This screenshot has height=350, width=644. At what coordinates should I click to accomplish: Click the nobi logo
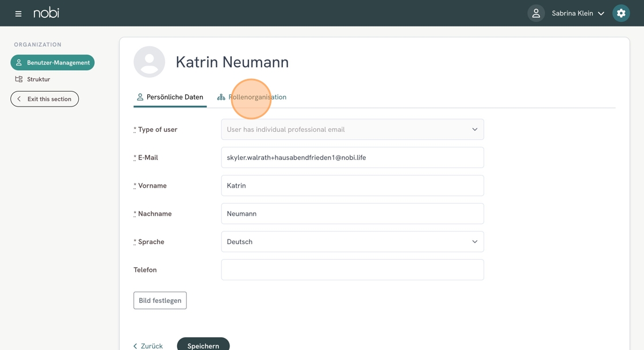[46, 13]
